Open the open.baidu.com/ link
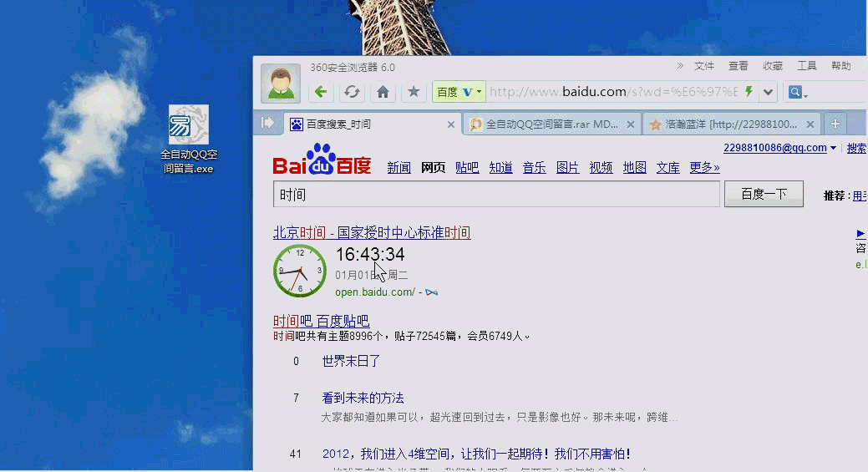The width and height of the screenshot is (868, 472). [x=375, y=292]
